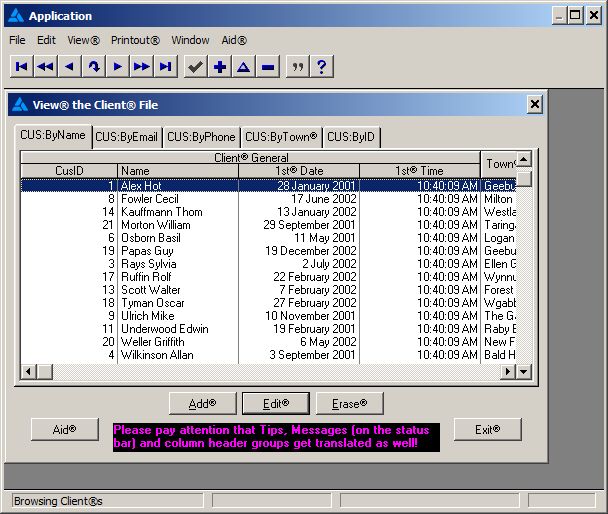The height and width of the screenshot is (514, 608).
Task: Click the Browsing Client®s status bar text
Action: (58, 501)
